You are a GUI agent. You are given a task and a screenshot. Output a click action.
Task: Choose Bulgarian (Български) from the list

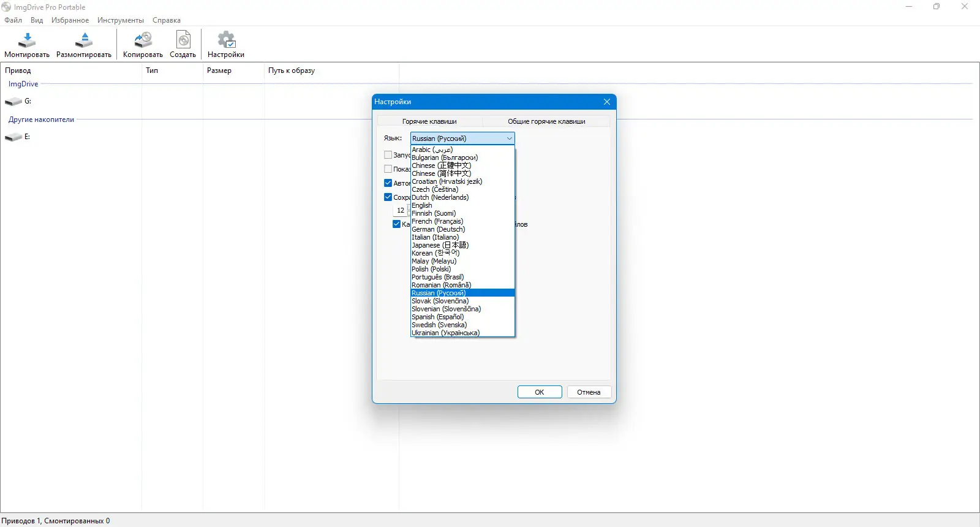coord(462,157)
